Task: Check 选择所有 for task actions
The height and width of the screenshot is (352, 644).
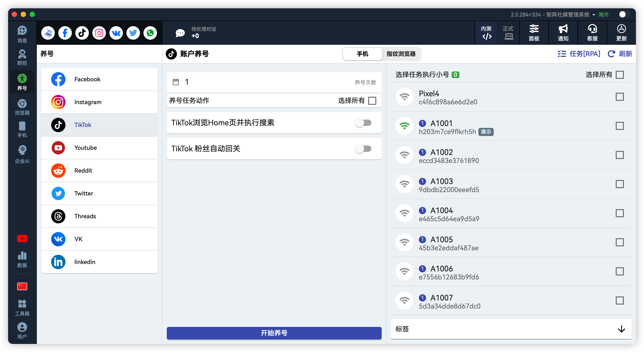Action: [372, 101]
